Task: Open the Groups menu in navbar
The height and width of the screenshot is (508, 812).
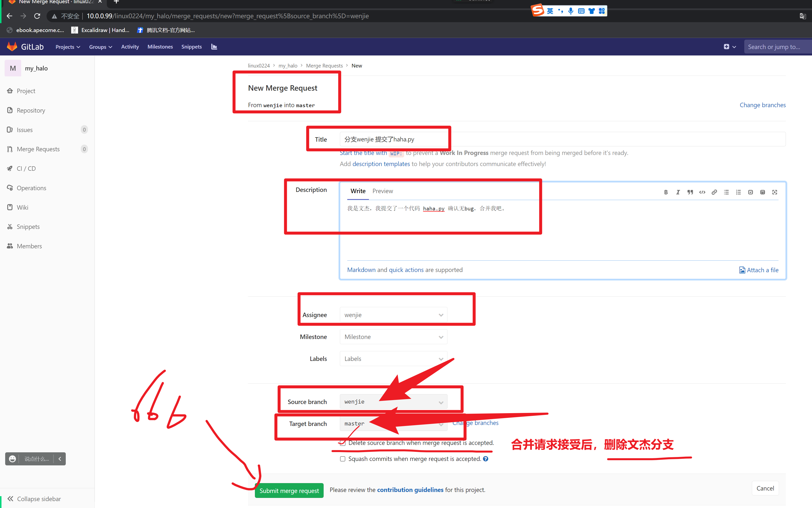Action: point(100,47)
